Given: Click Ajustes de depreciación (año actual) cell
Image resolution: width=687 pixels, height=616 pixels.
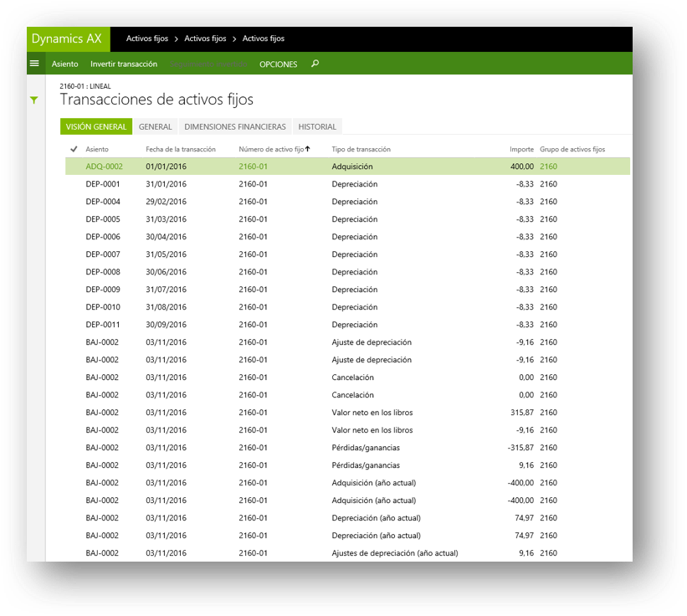Looking at the screenshot, I should point(395,553).
